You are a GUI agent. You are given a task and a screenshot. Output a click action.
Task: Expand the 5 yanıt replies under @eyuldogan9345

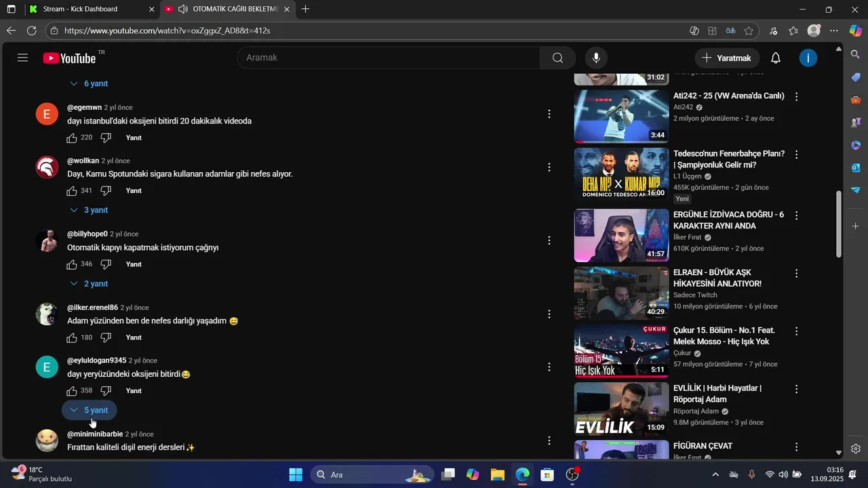click(89, 410)
